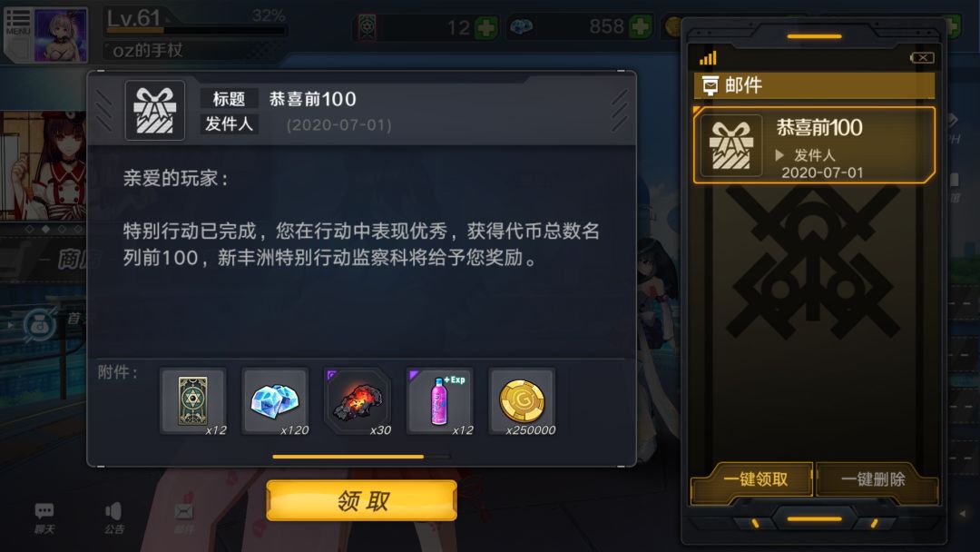Select the burning ore attachment x30
Screen dimensions: 980x552
coord(358,400)
